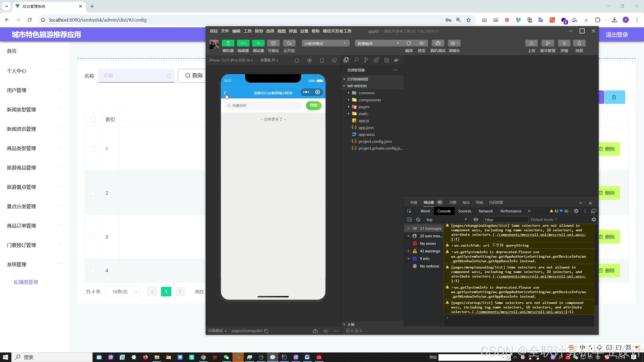Click the Compile refresh icon in toolbar
This screenshot has height=362, width=644.
click(x=409, y=43)
